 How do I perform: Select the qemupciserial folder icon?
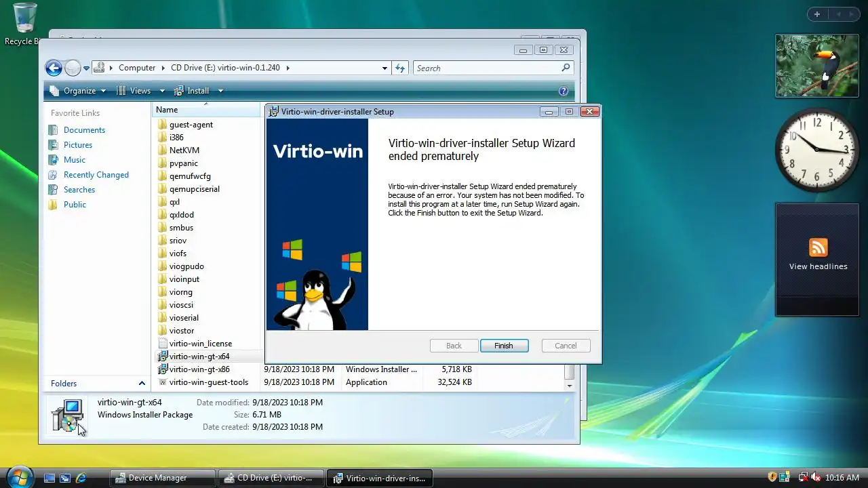coord(162,189)
